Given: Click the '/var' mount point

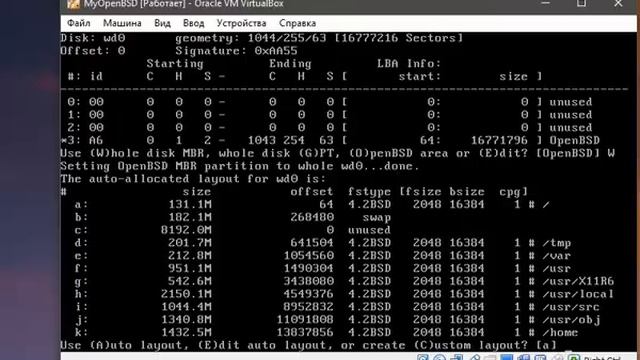Looking at the screenshot, I should click(557, 256).
